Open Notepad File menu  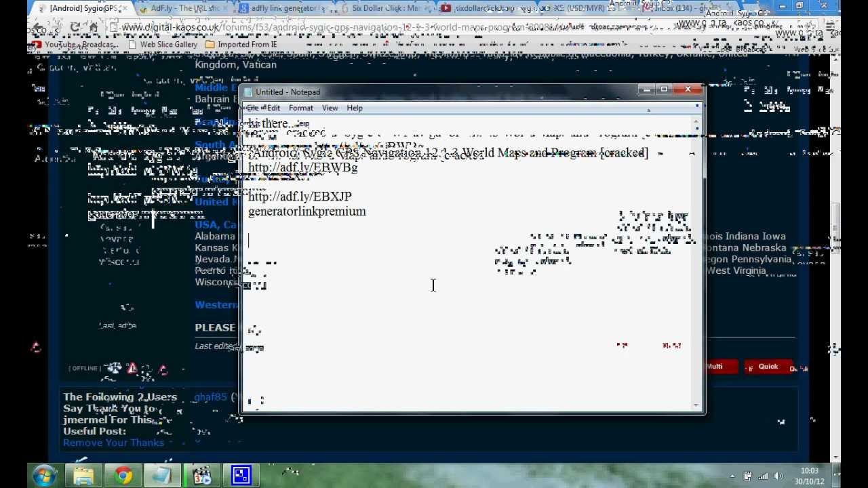tap(252, 108)
